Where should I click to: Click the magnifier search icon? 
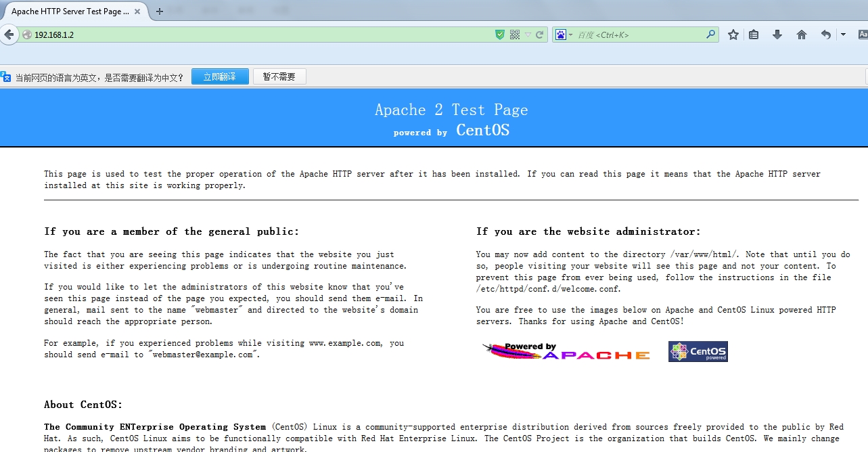click(x=711, y=35)
